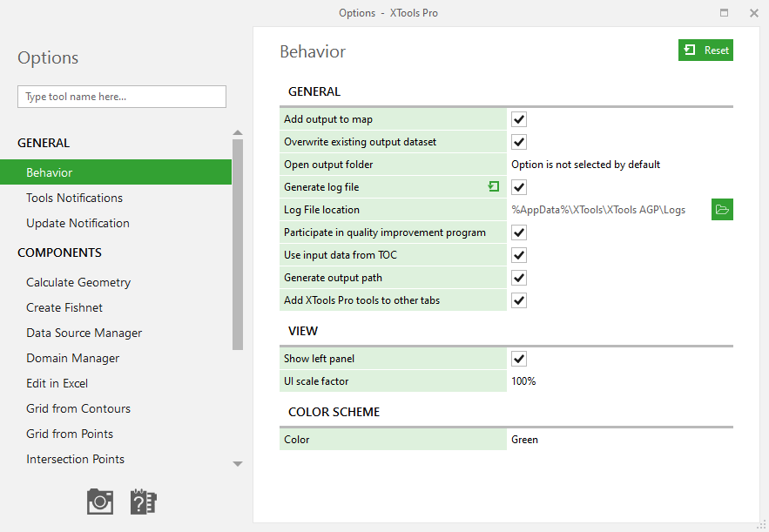Open Domain Manager options
This screenshot has width=769, height=532.
73,358
